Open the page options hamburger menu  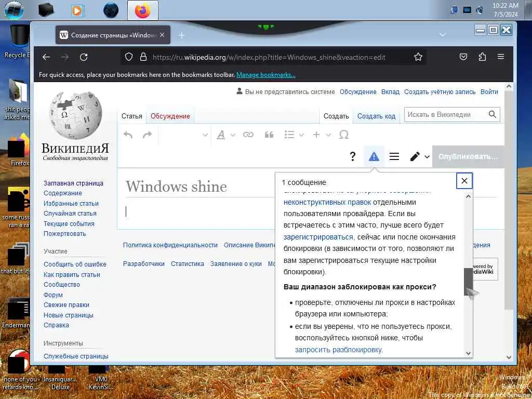coord(394,156)
